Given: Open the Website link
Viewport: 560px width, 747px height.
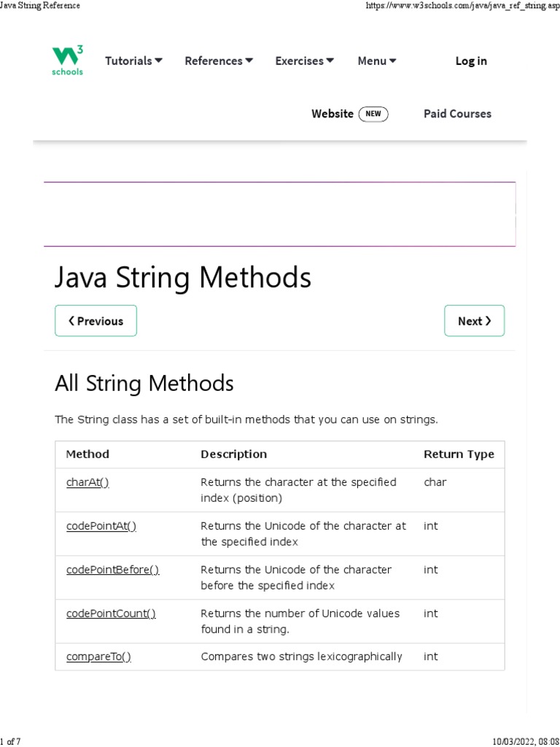Looking at the screenshot, I should (332, 114).
